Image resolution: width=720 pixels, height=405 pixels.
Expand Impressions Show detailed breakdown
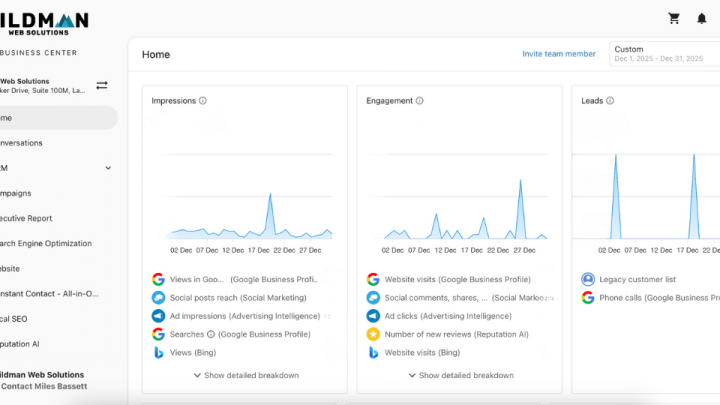pos(246,375)
